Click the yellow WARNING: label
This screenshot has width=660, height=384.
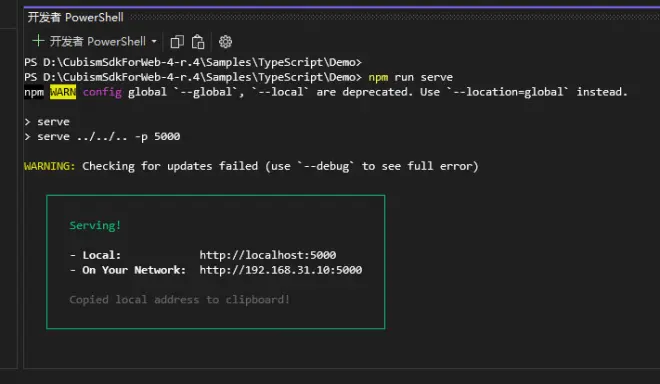tap(50, 166)
